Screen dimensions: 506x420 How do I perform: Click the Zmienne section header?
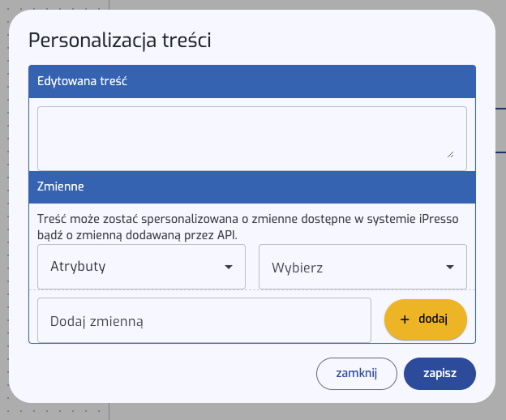pos(251,186)
